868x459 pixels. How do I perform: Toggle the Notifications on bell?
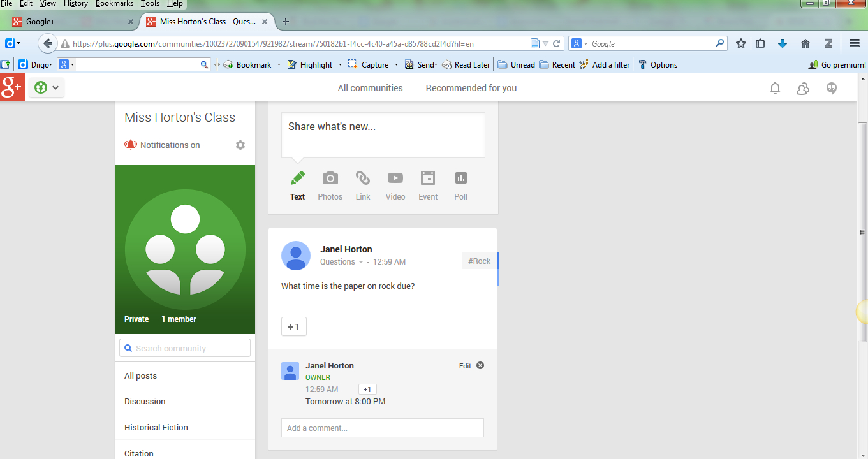(x=131, y=145)
